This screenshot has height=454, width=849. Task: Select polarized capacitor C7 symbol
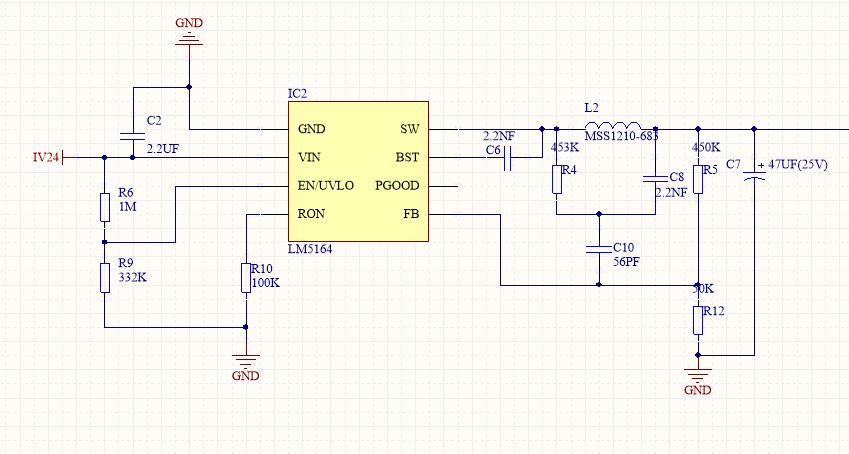click(754, 175)
